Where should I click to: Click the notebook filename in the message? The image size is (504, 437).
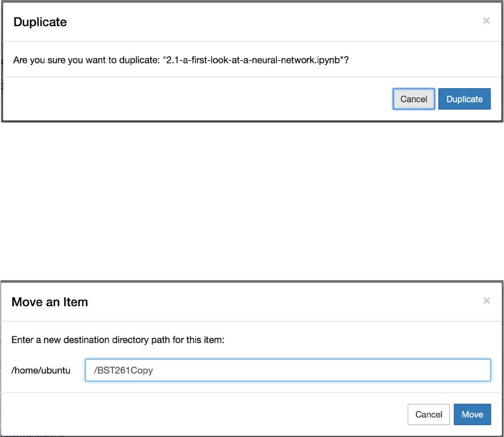[253, 60]
